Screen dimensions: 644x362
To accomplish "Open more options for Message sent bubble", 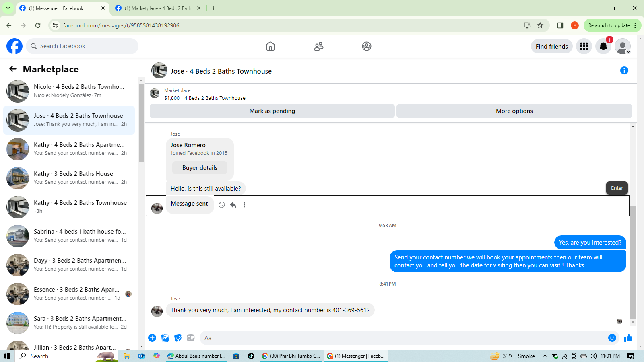I will tap(244, 205).
